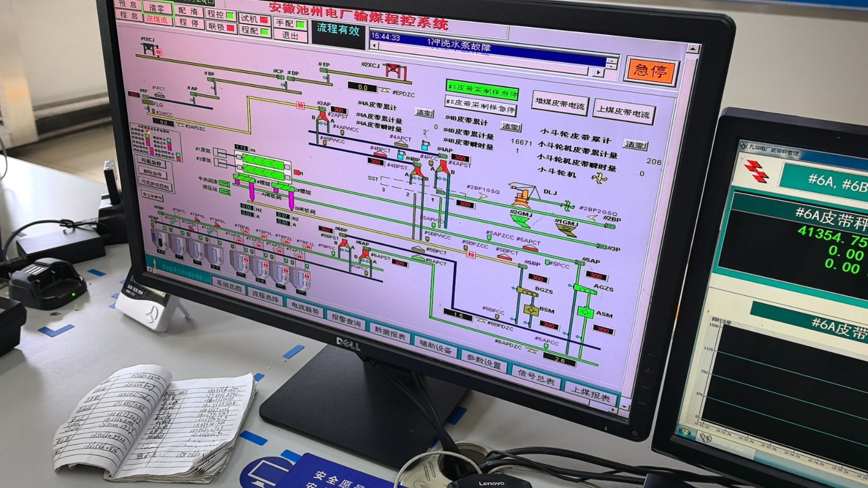Open the 系统总图 tab

click(x=229, y=286)
